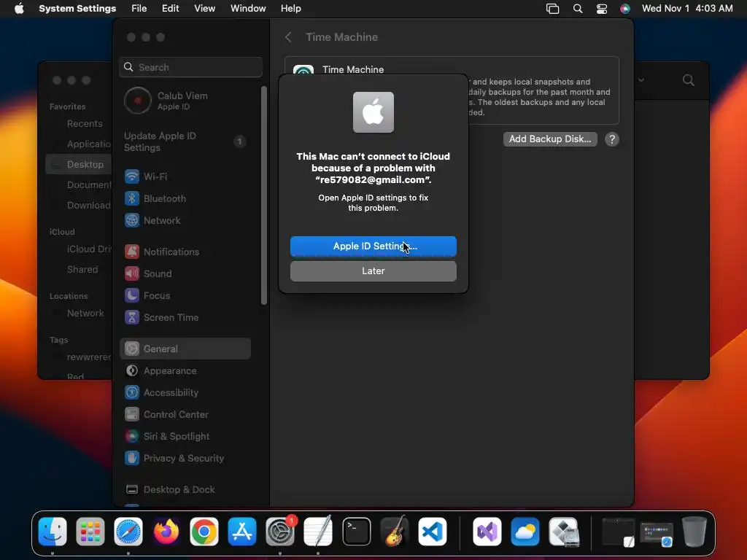Open the File menu
The height and width of the screenshot is (560, 747).
coord(139,9)
